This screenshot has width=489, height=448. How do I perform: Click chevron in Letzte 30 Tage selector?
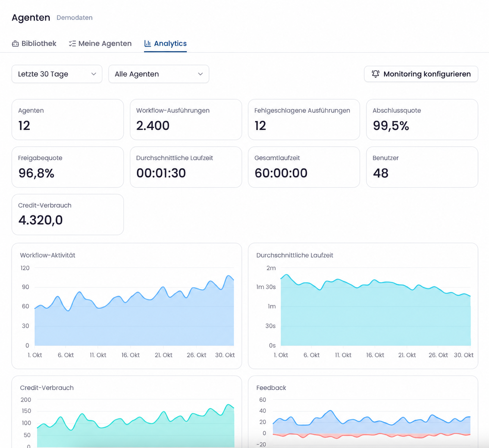[94, 74]
